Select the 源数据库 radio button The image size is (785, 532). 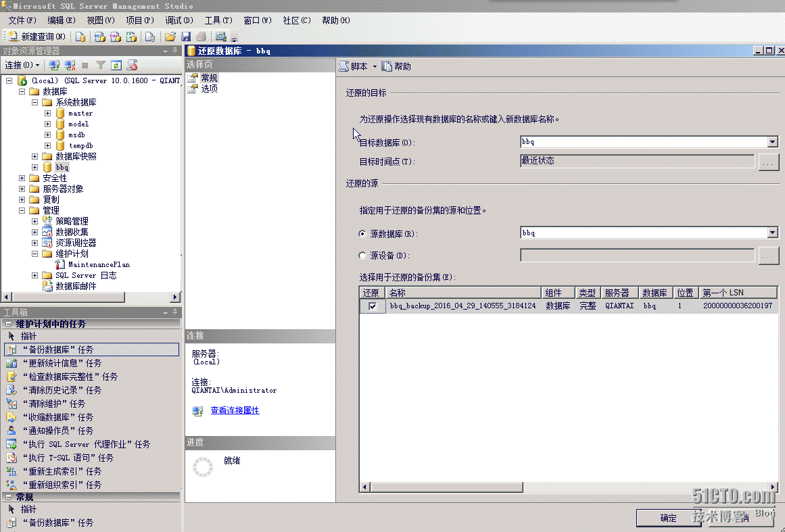click(x=362, y=234)
